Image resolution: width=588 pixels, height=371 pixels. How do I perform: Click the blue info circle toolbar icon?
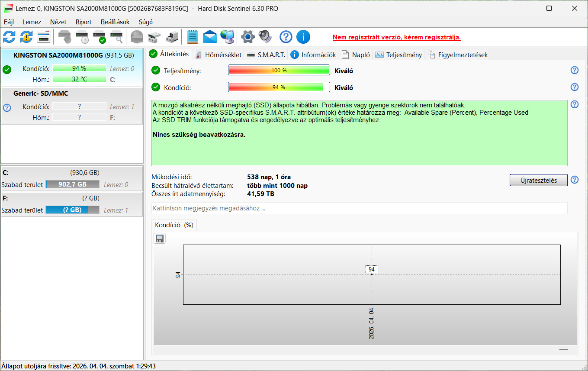pos(303,37)
